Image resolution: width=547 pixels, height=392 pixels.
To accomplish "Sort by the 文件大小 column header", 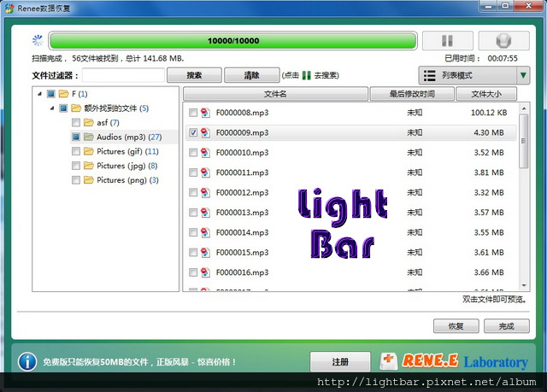I will pos(486,94).
